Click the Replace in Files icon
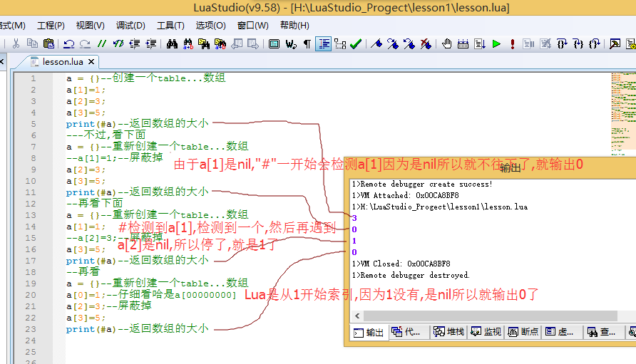The width and height of the screenshot is (636, 364). pyautogui.click(x=220, y=43)
